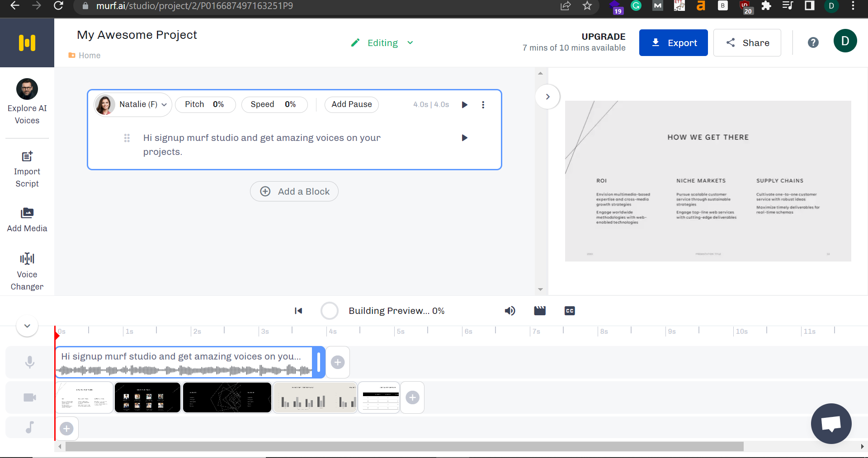
Task: Select the video track camera icon
Action: point(29,397)
